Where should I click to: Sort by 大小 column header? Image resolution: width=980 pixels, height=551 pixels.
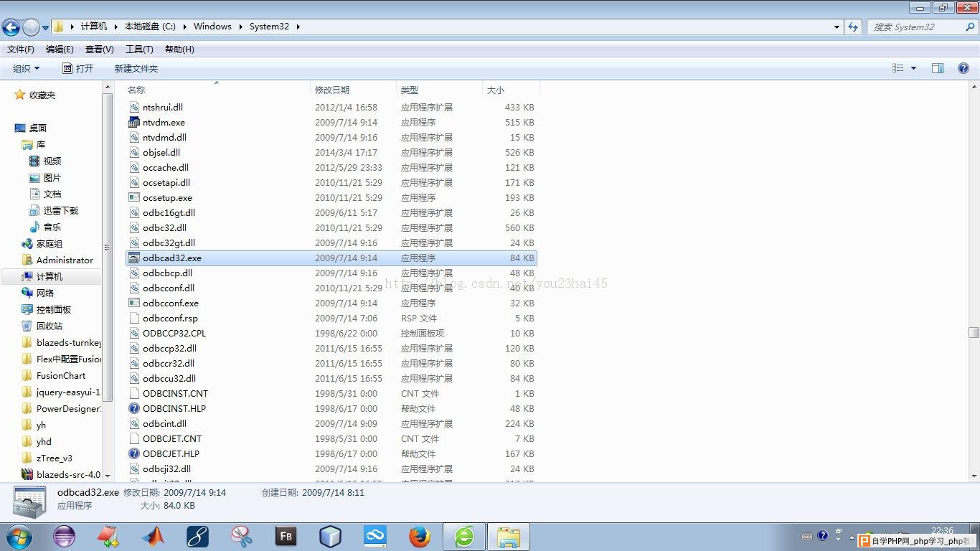511,90
